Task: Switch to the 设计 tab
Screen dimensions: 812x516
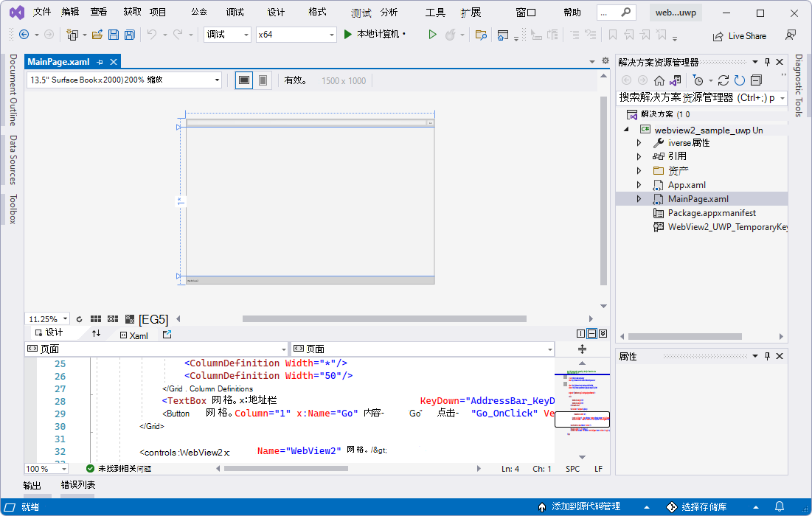Action: click(49, 332)
